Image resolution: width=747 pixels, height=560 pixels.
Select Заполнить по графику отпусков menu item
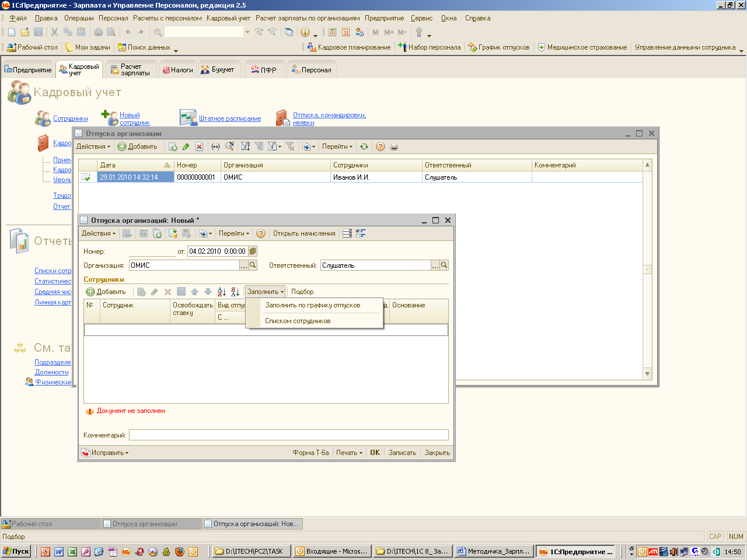(313, 305)
